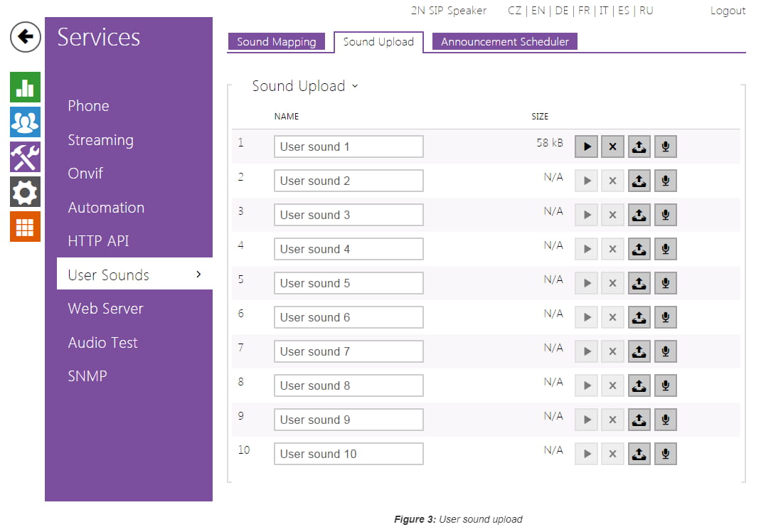Record User sound 4 with microphone
This screenshot has width=766, height=532.
(666, 249)
